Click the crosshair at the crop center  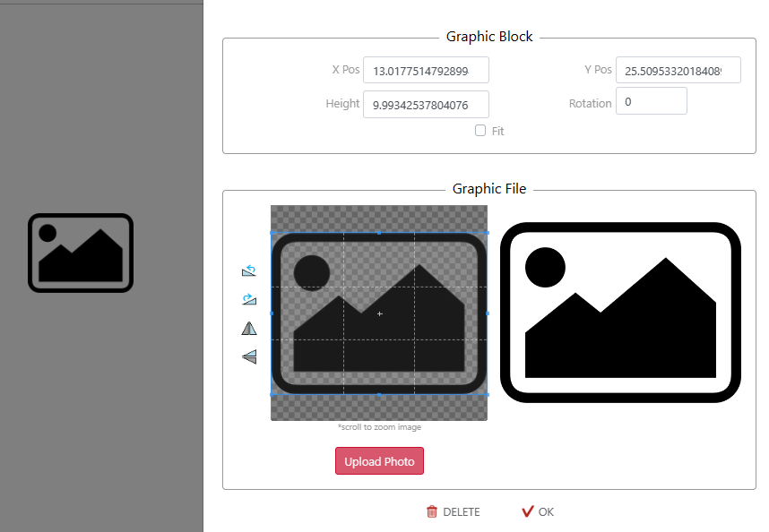click(380, 313)
